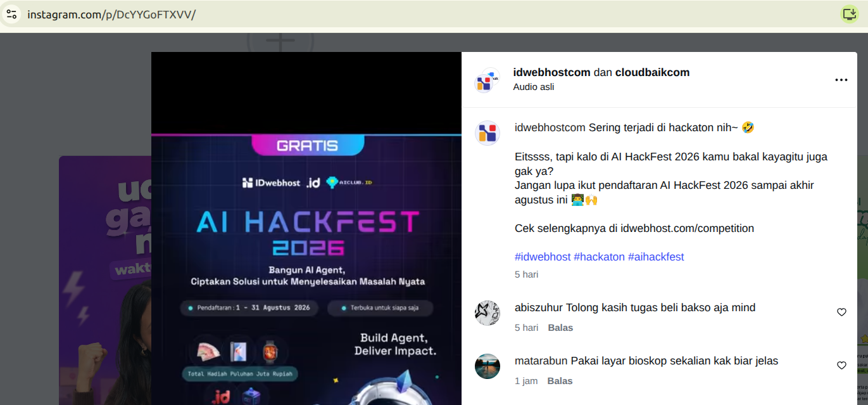Open cloudbaikcom profile link in header
868x405 pixels.
[652, 72]
